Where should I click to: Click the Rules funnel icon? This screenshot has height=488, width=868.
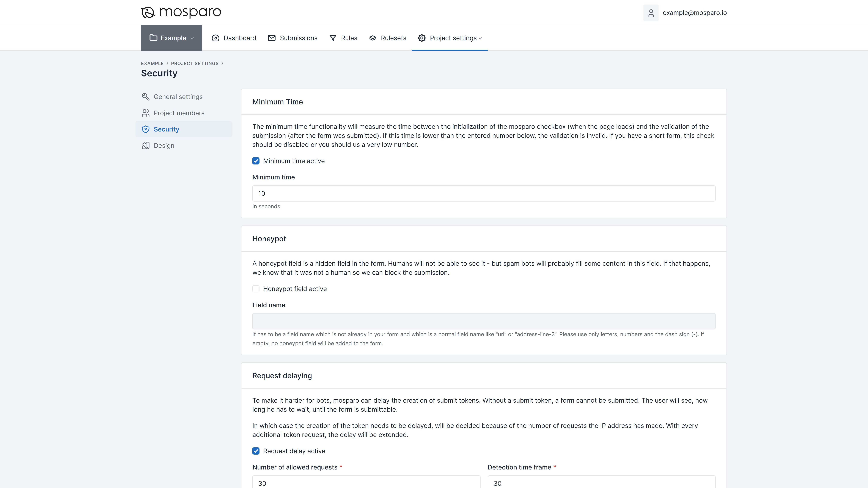(x=333, y=38)
